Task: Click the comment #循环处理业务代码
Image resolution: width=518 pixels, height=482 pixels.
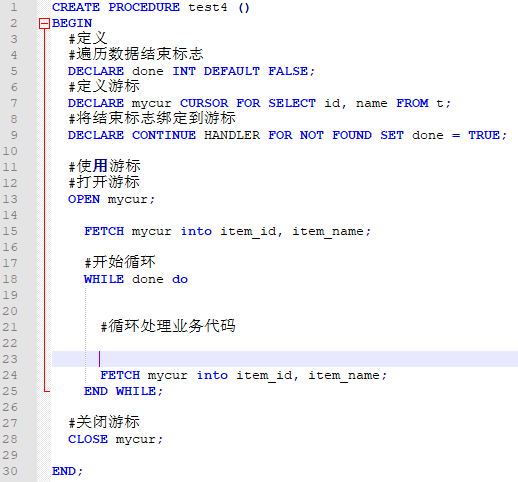Action: (168, 326)
